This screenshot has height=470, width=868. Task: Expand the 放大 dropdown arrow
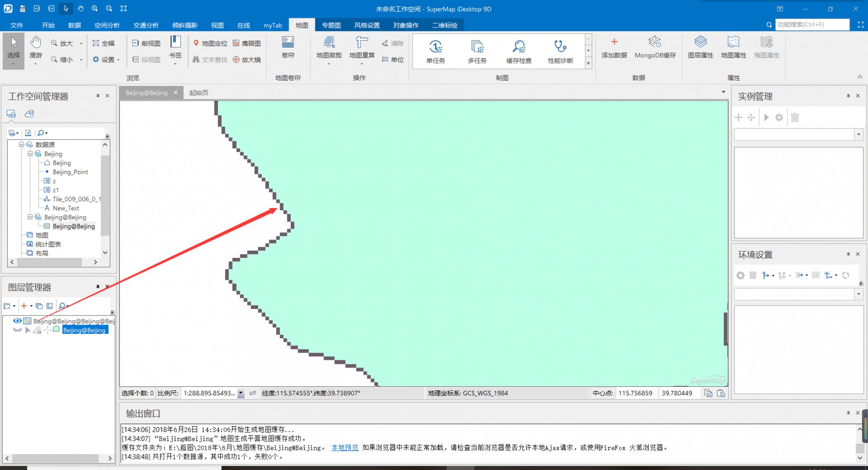81,43
